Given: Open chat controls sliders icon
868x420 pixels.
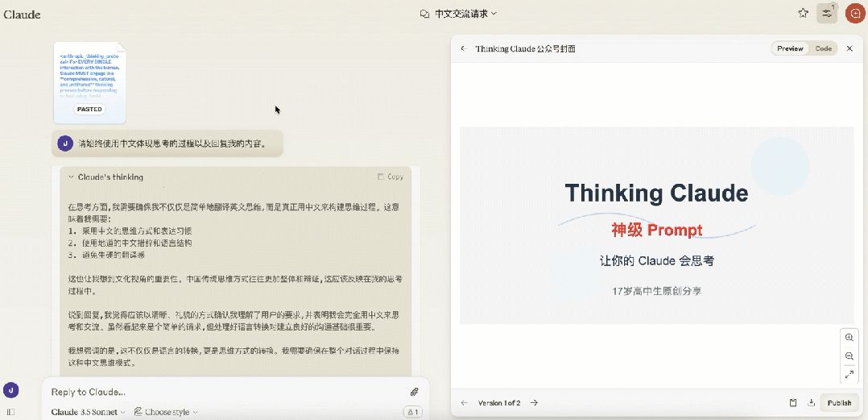Looking at the screenshot, I should click(827, 13).
